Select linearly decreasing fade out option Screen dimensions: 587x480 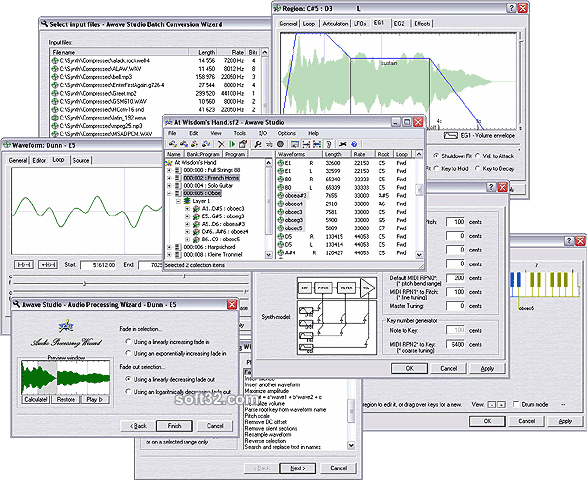pyautogui.click(x=128, y=379)
